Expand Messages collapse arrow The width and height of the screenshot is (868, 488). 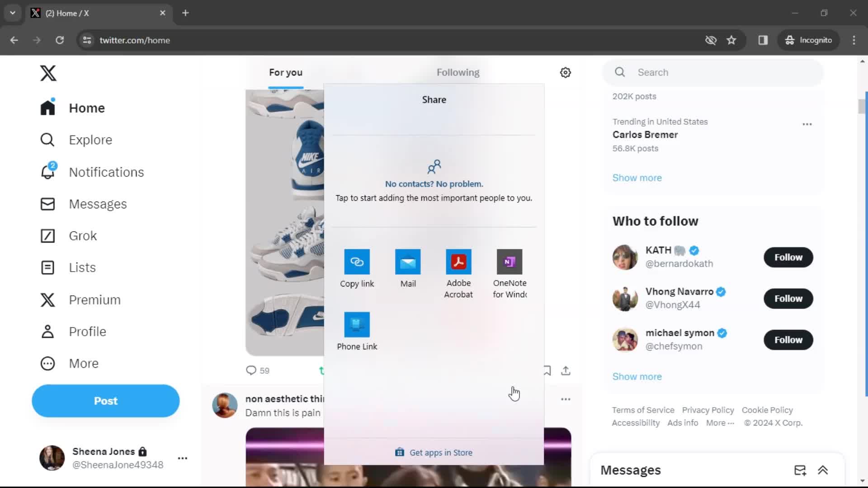pyautogui.click(x=823, y=470)
